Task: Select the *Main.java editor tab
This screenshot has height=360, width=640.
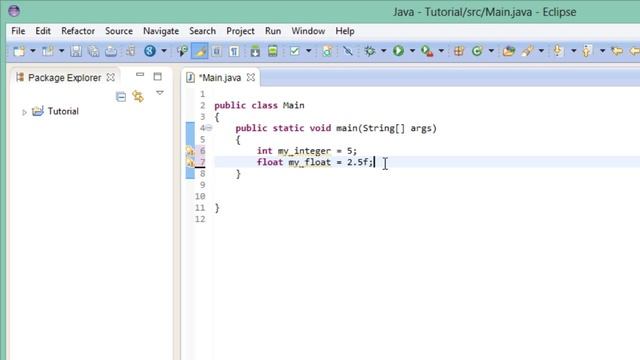Action: click(x=220, y=78)
